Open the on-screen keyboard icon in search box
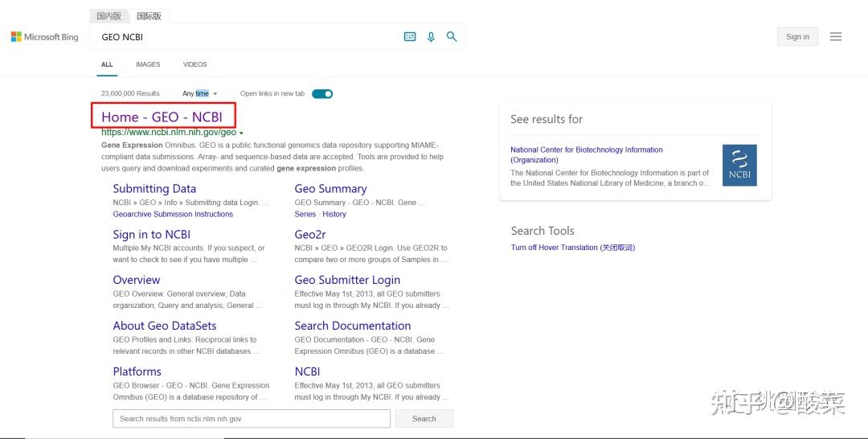Viewport: 868px width, 439px height. click(410, 36)
